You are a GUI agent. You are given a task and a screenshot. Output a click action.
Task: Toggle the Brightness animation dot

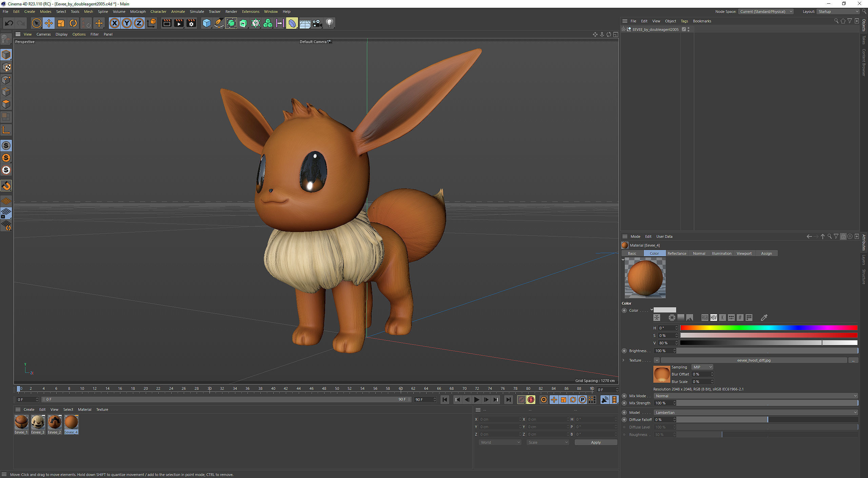pos(624,351)
